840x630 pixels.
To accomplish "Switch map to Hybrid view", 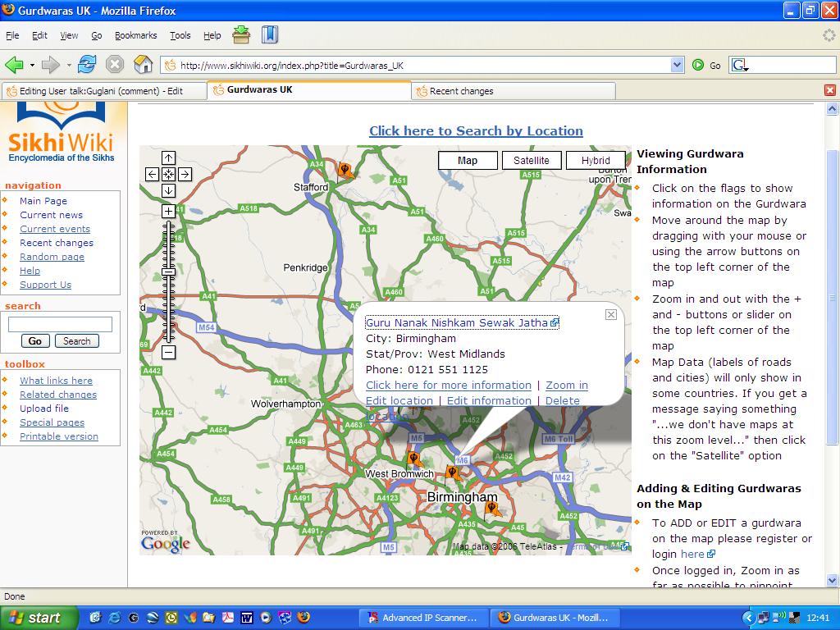I will click(596, 160).
